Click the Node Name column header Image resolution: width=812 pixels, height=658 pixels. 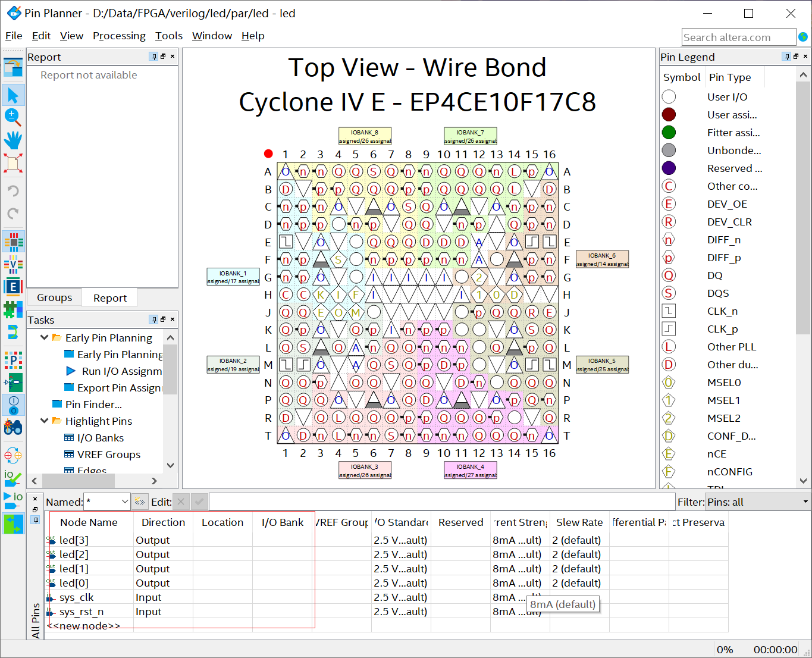[x=89, y=522]
